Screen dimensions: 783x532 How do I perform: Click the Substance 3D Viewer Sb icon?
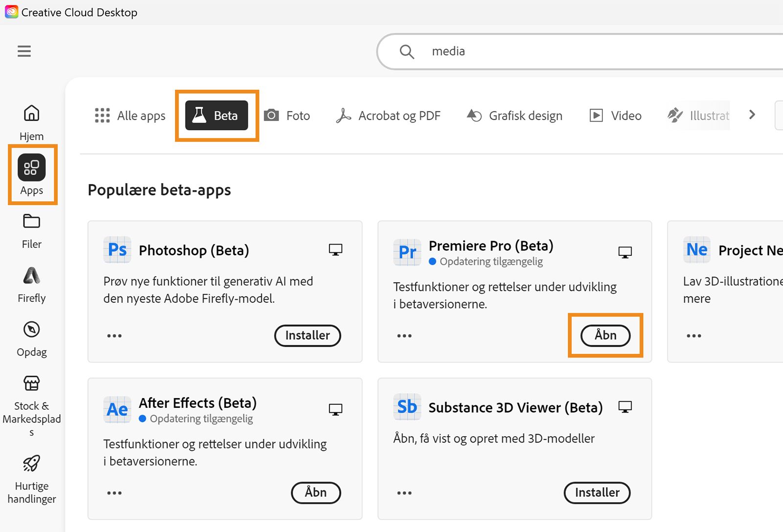click(x=407, y=406)
